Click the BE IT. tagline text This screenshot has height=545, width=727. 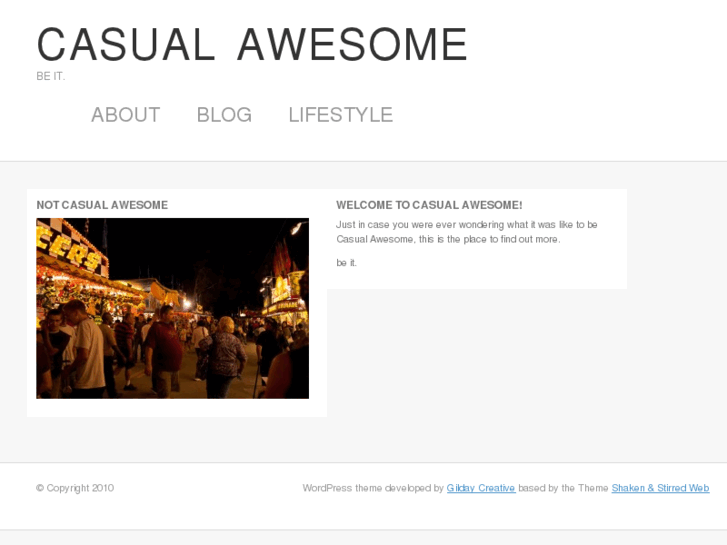[x=51, y=76]
